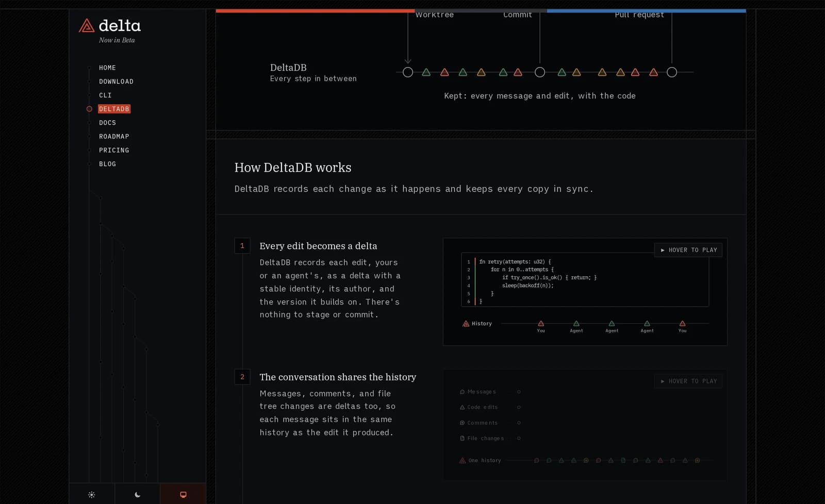Click the "fn retry(attempts: u32)" code line

515,261
